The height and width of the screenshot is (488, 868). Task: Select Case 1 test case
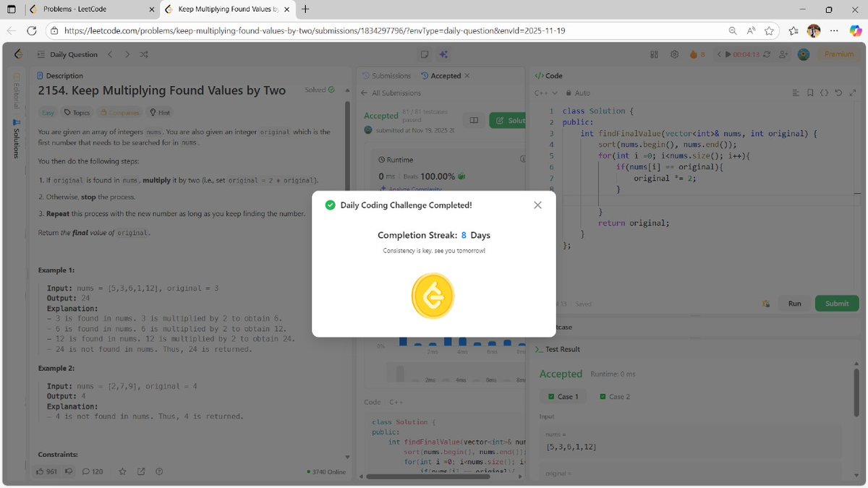(x=563, y=396)
